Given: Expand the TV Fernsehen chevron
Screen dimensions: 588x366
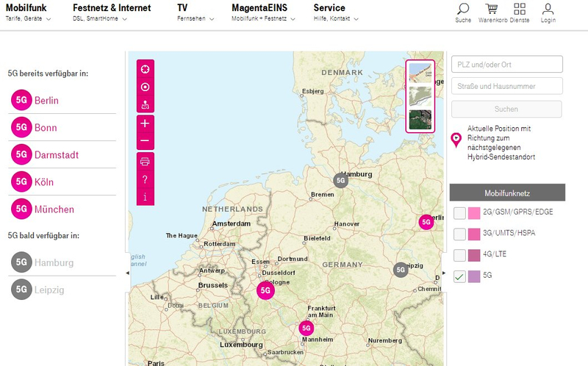Looking at the screenshot, I should 212,19.
